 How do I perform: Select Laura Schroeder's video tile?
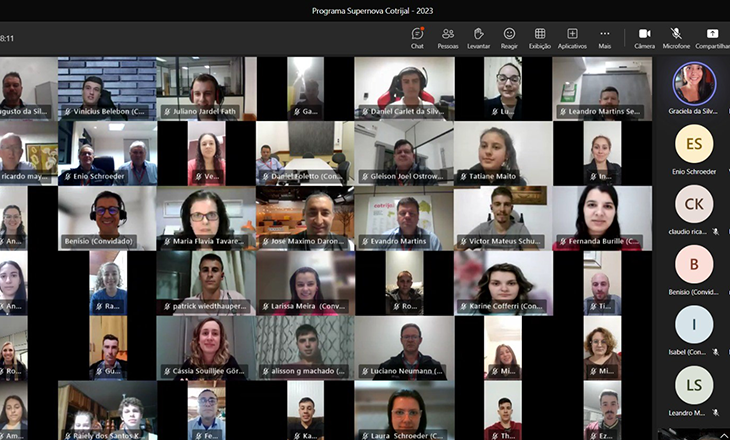click(404, 411)
